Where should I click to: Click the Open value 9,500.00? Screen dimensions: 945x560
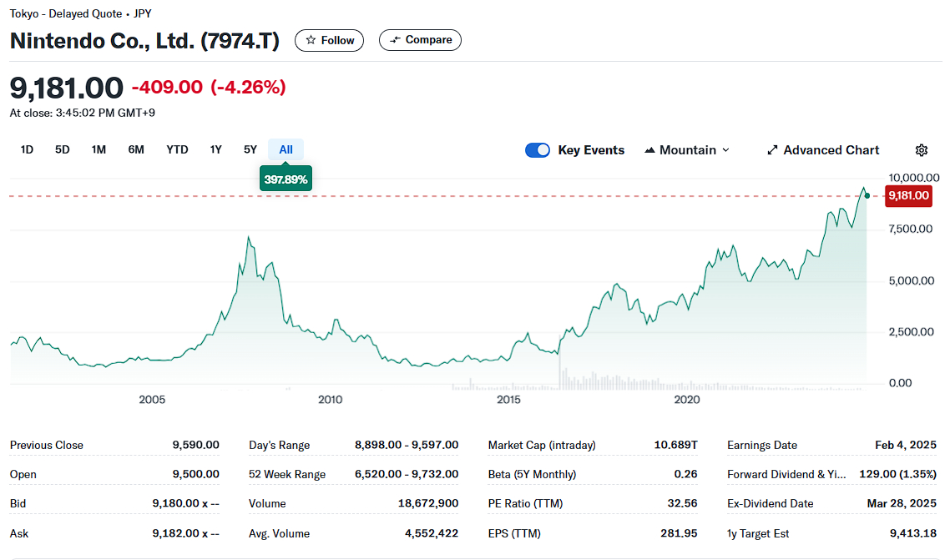(x=196, y=474)
